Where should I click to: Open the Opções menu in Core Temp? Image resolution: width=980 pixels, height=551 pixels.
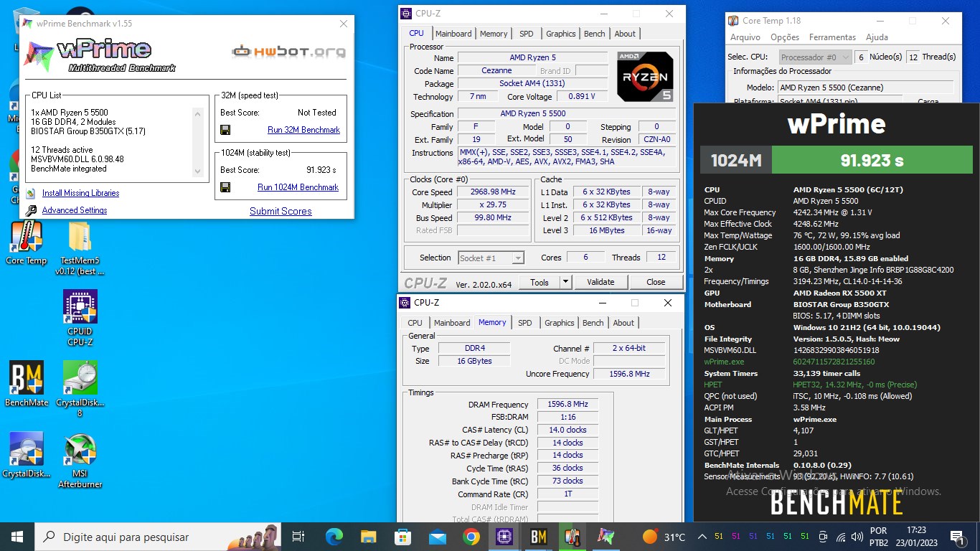pyautogui.click(x=785, y=37)
